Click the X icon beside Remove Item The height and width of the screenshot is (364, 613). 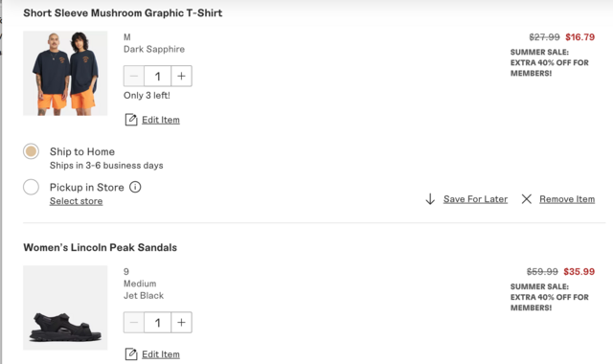[527, 199]
